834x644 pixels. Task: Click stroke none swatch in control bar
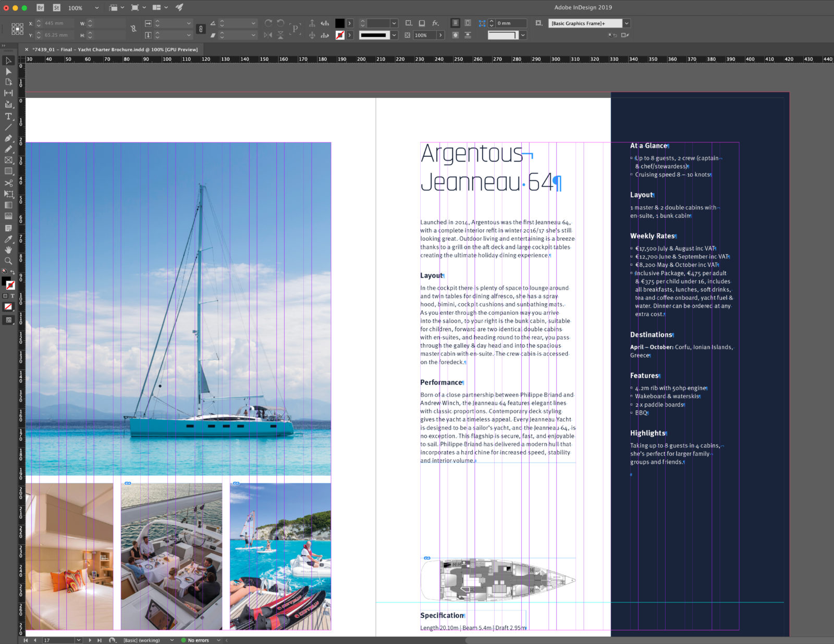click(x=340, y=35)
